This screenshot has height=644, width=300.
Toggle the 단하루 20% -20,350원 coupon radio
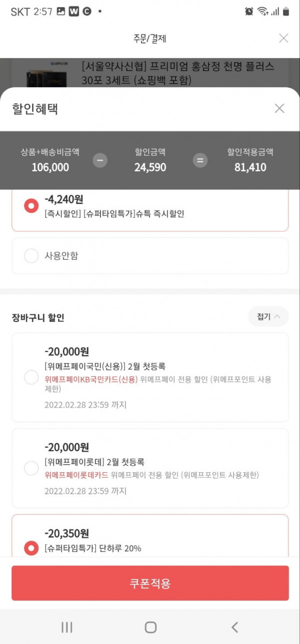click(x=31, y=548)
